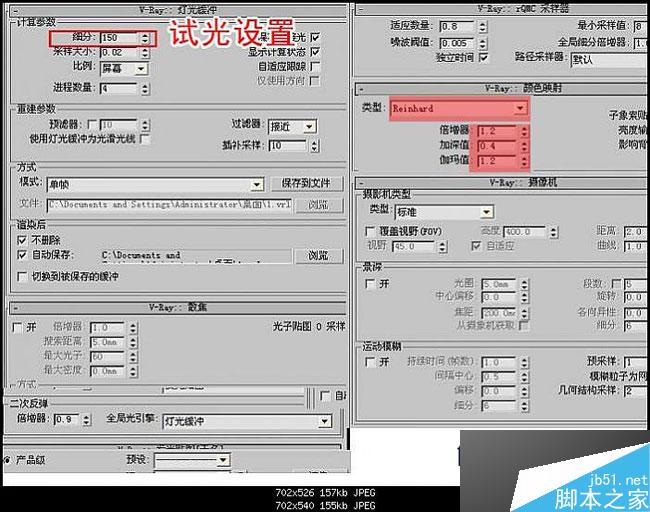Collapse the V-Ray:: 散焦 rollout header
650x512 pixels.
coord(177,308)
